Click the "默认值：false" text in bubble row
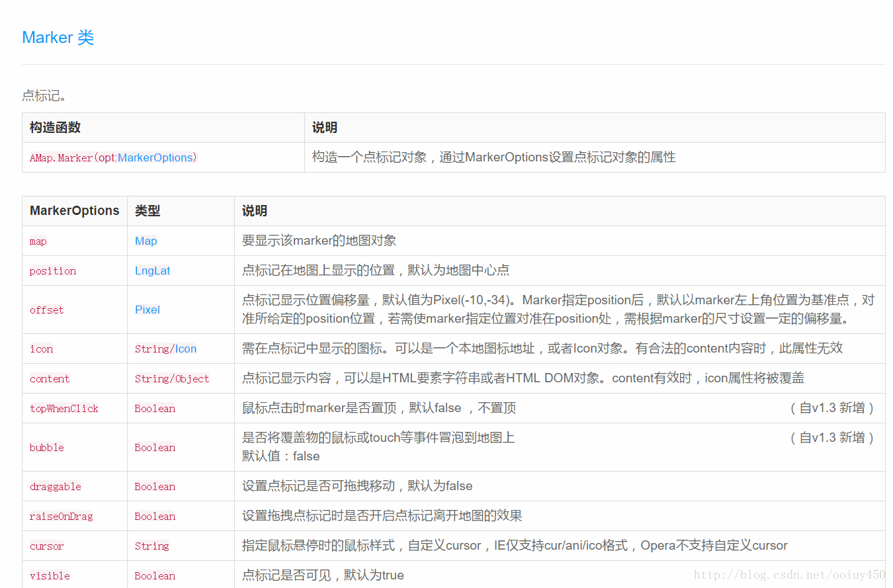 (x=281, y=456)
